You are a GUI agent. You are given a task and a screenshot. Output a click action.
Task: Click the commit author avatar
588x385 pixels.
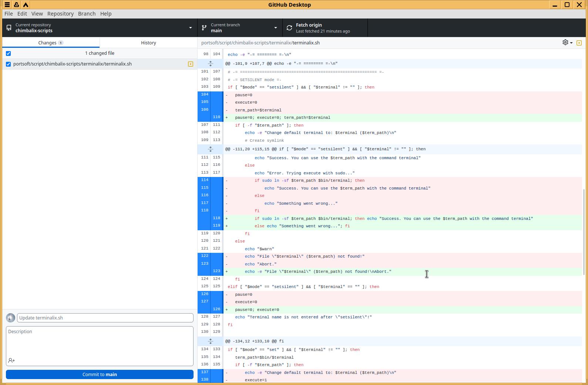point(11,318)
